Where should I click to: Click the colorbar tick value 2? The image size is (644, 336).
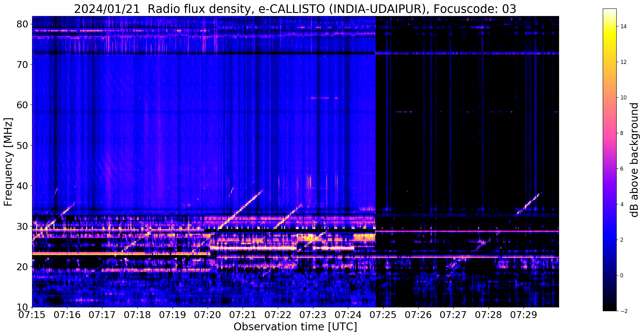coord(621,240)
